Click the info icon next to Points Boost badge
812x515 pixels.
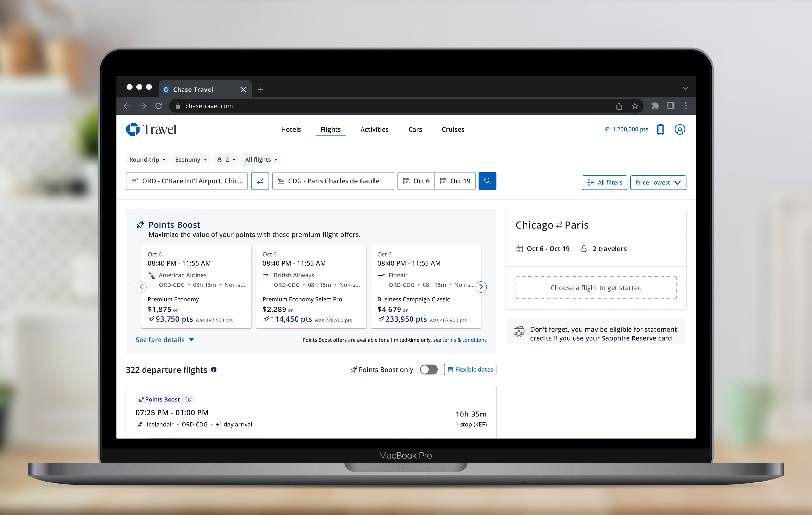pos(188,399)
